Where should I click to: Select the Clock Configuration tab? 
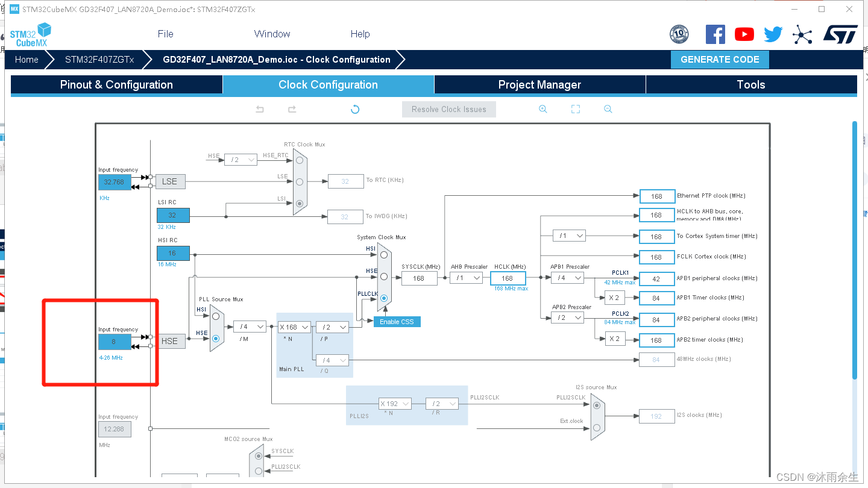click(329, 84)
